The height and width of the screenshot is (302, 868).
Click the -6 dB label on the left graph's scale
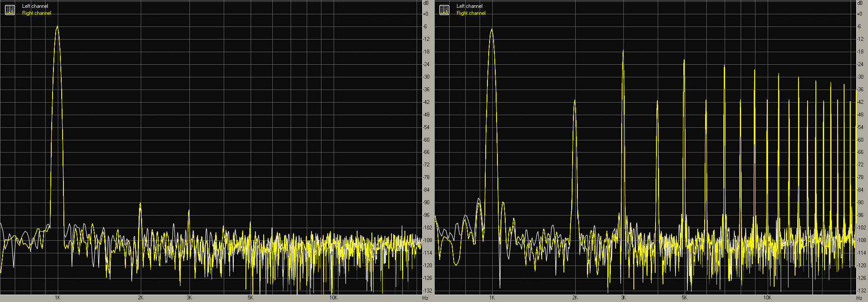(425, 27)
